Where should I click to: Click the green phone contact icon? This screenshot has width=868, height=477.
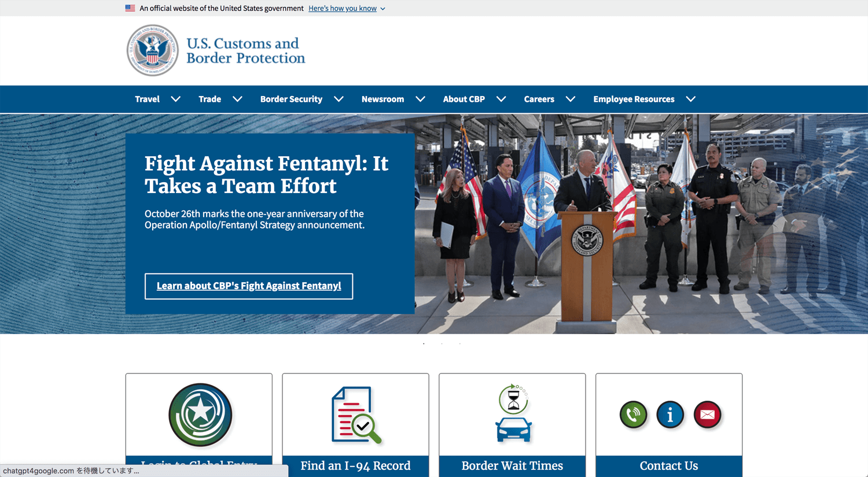click(x=633, y=415)
